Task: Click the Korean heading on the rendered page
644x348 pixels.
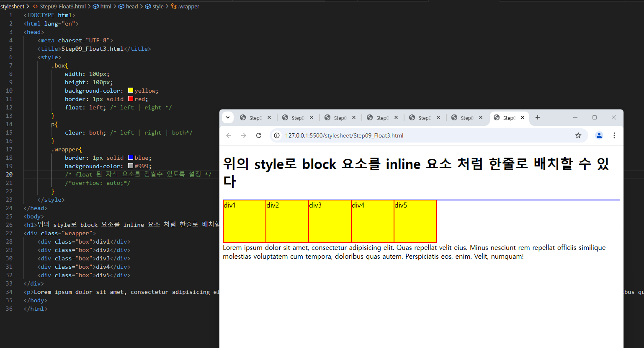Action: 416,172
